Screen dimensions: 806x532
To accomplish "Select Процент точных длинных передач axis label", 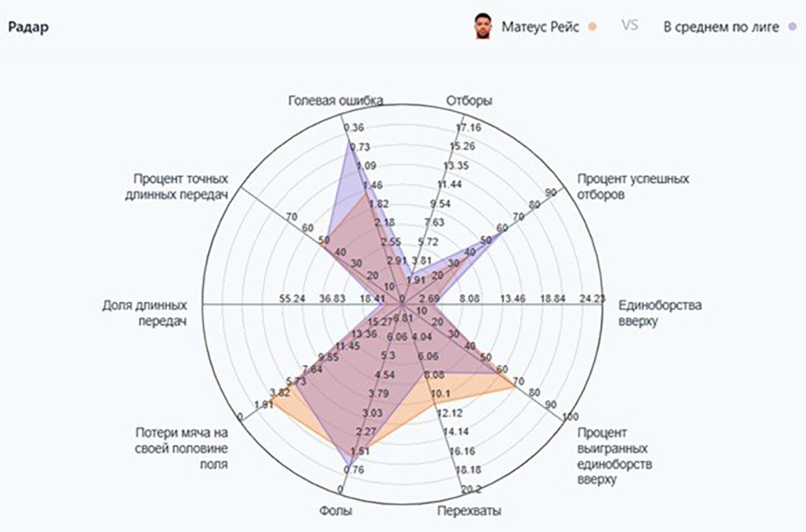I will coord(180,186).
